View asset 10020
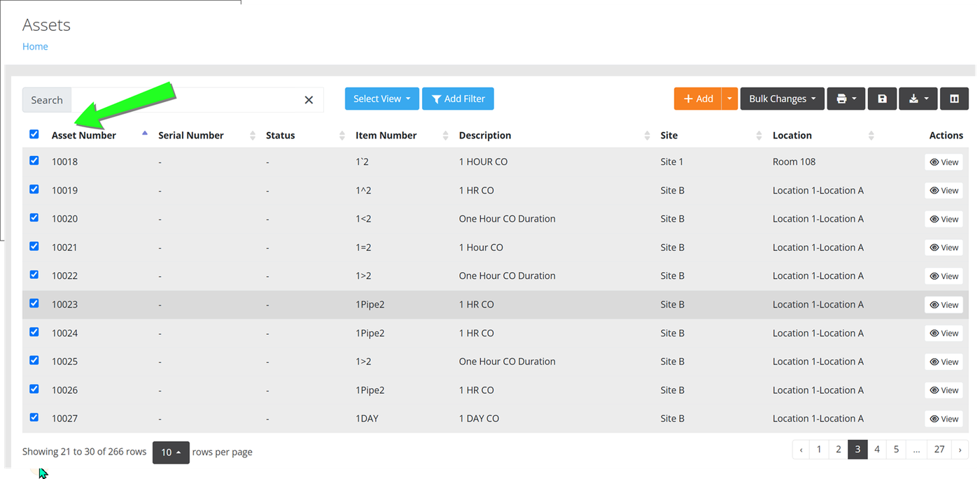 (944, 220)
